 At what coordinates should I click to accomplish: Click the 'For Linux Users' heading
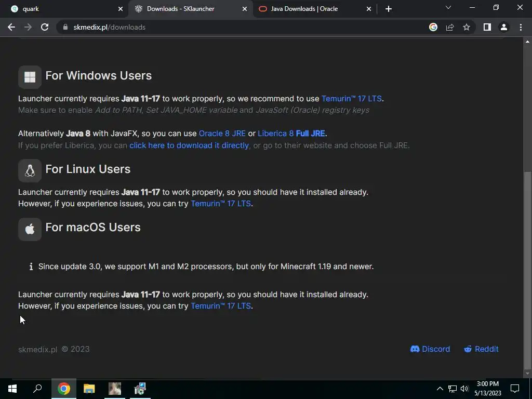tap(88, 169)
